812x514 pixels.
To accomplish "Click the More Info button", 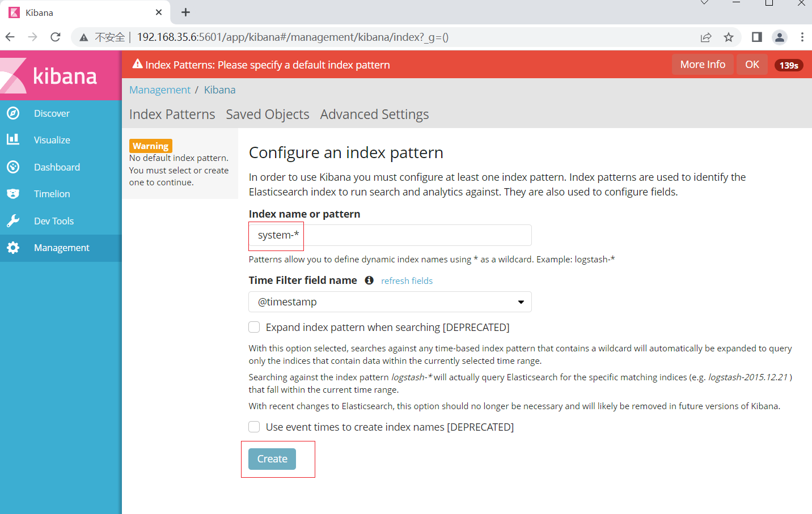I will click(703, 65).
